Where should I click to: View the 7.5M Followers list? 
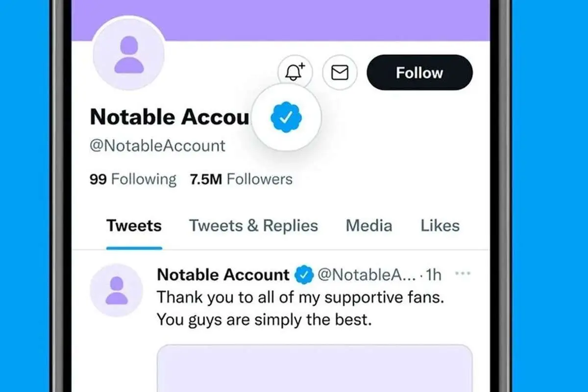point(241,179)
